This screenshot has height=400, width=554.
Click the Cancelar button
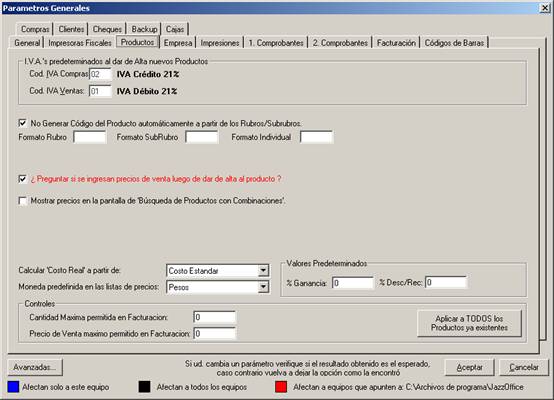524,367
